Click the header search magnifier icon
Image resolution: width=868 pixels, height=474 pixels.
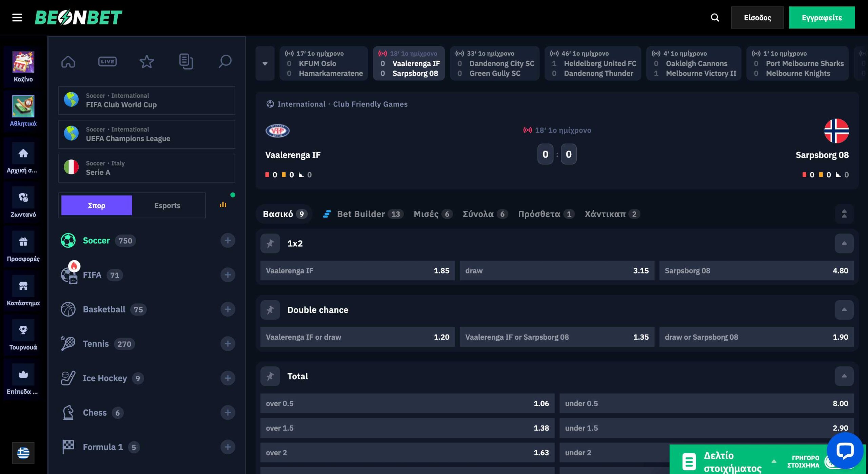[x=715, y=18]
